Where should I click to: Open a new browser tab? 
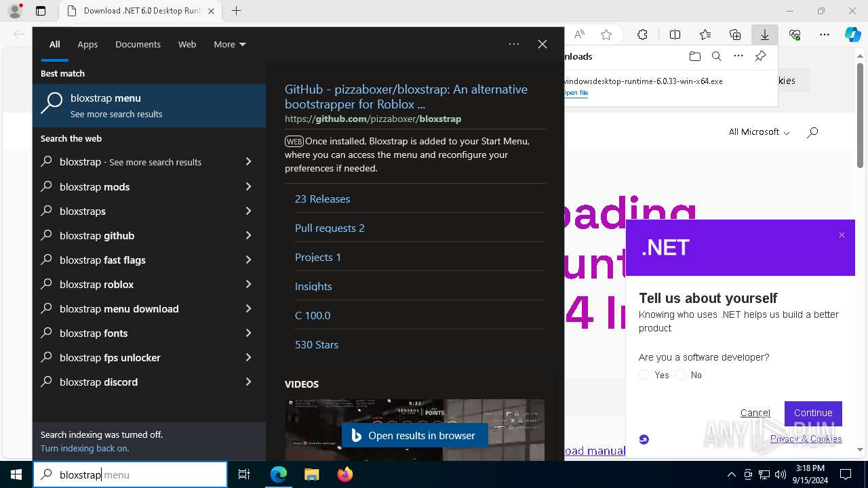pyautogui.click(x=236, y=11)
